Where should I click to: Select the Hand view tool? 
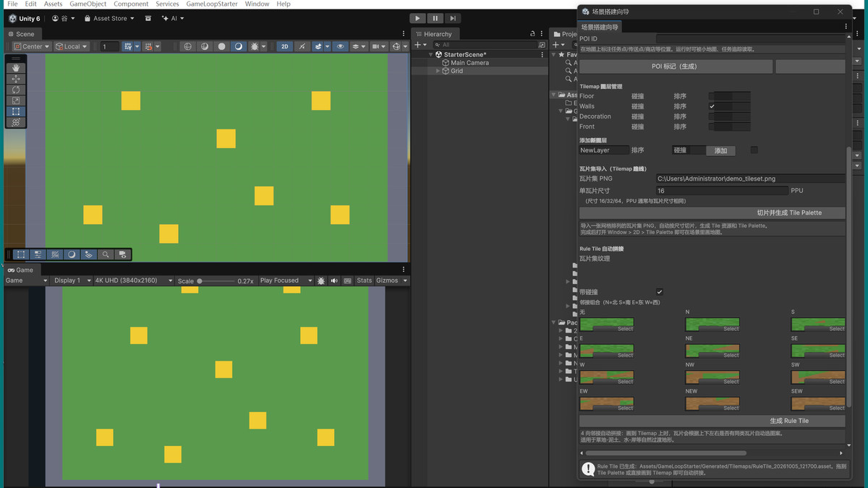pos(16,68)
